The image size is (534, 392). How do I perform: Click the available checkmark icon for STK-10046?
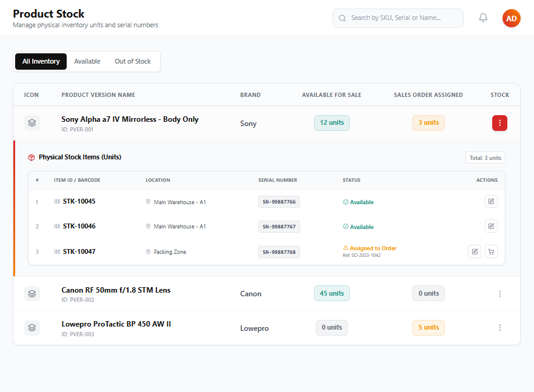pyautogui.click(x=345, y=227)
